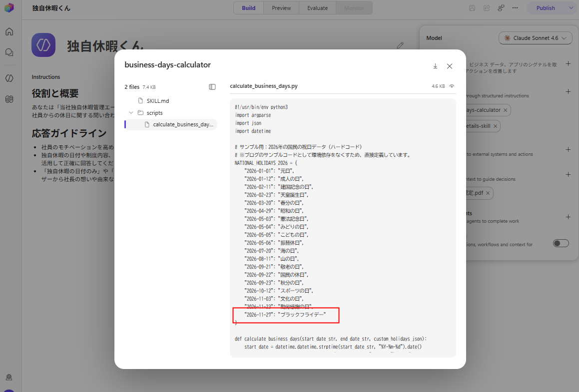Screen dimensions: 579x392
Task: Open the chat icon in left sidebar
Action: (9, 52)
